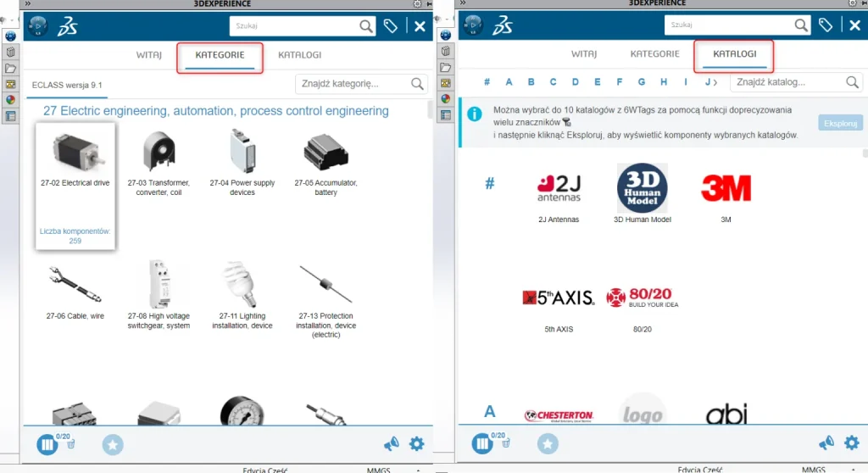Click appearance color ball icon in left sidebar
This screenshot has width=868, height=473.
tap(10, 100)
